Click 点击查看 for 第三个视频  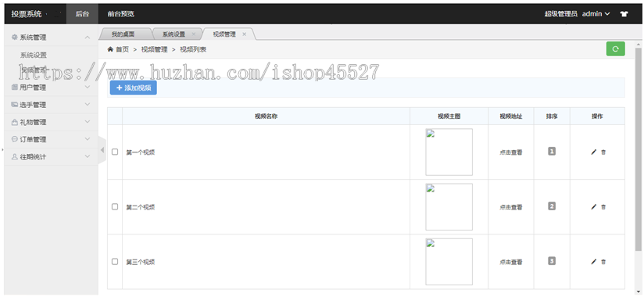[x=511, y=262]
